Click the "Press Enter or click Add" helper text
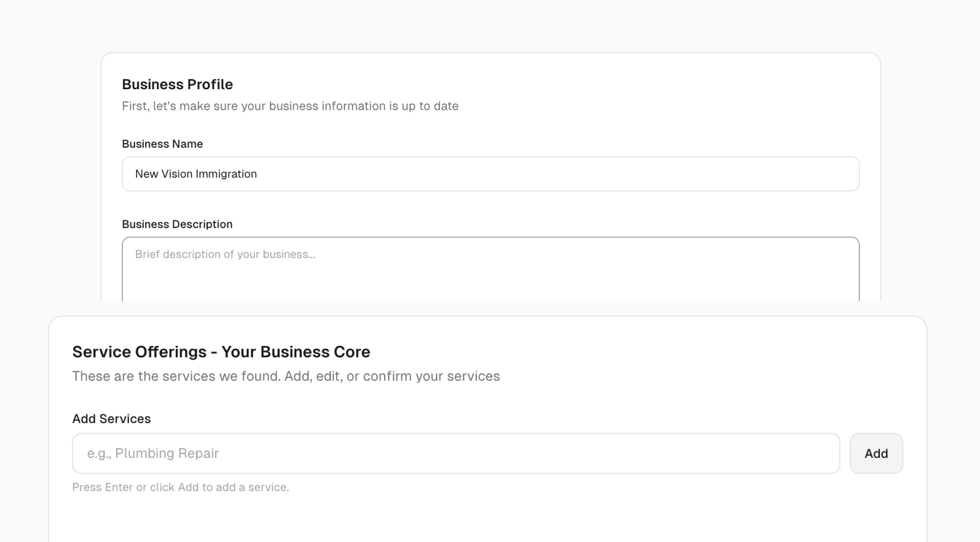The height and width of the screenshot is (542, 980). pyautogui.click(x=180, y=487)
